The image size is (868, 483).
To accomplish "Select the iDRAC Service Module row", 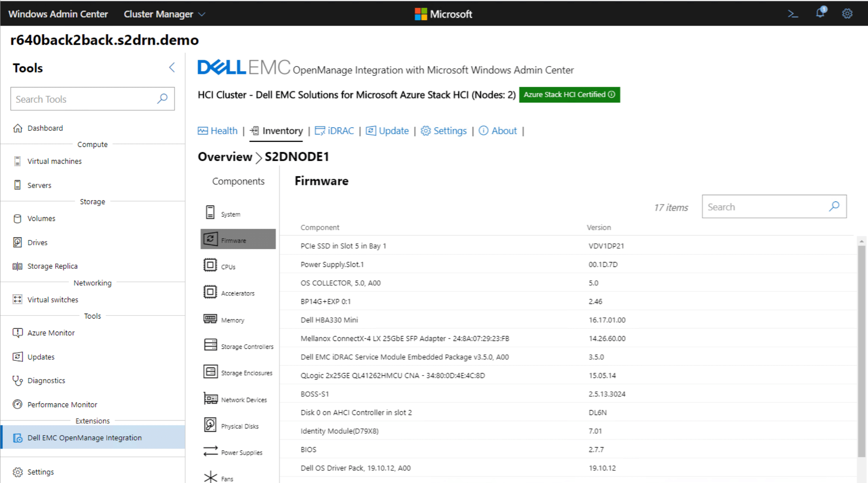I will coord(568,357).
